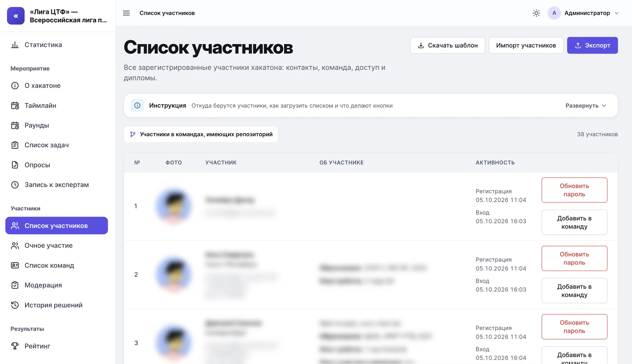The image size is (632, 364).
Task: Click the trophy icon beside Рейтинг
Action: (15, 346)
